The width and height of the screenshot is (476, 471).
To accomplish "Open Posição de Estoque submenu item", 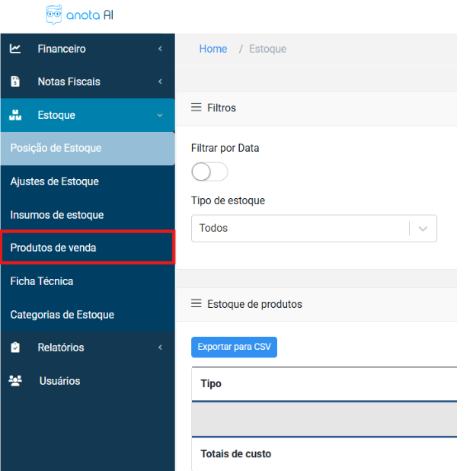I will (x=88, y=149).
